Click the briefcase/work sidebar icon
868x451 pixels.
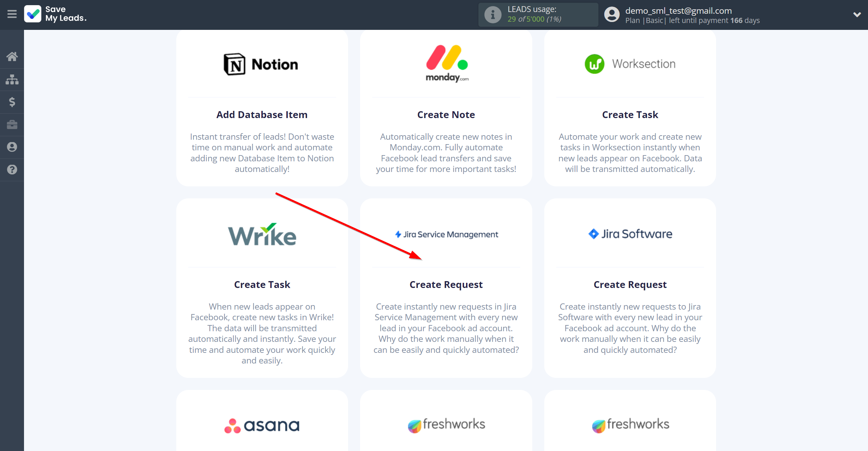click(12, 124)
